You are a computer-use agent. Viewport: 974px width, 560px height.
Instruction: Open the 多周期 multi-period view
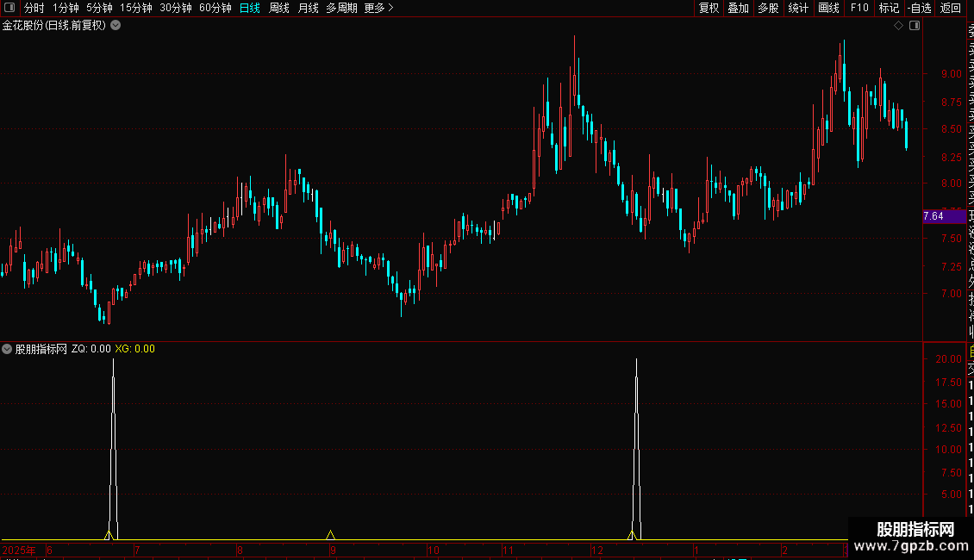[341, 8]
